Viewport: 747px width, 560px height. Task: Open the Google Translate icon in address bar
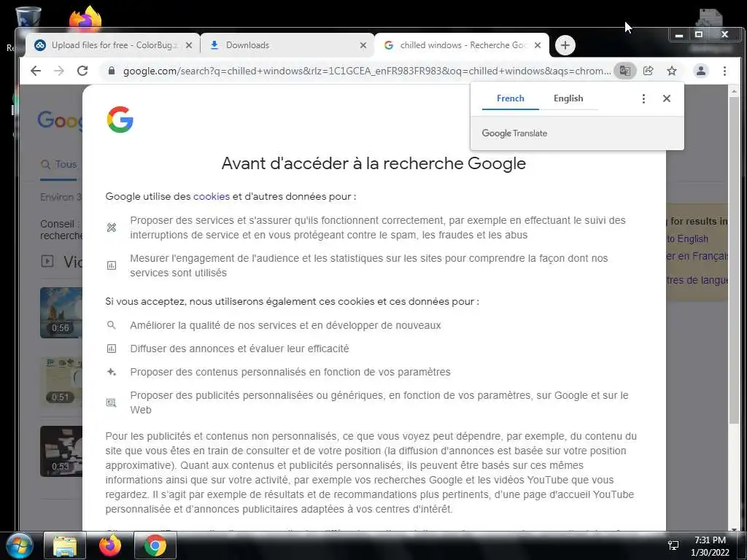[x=624, y=71]
